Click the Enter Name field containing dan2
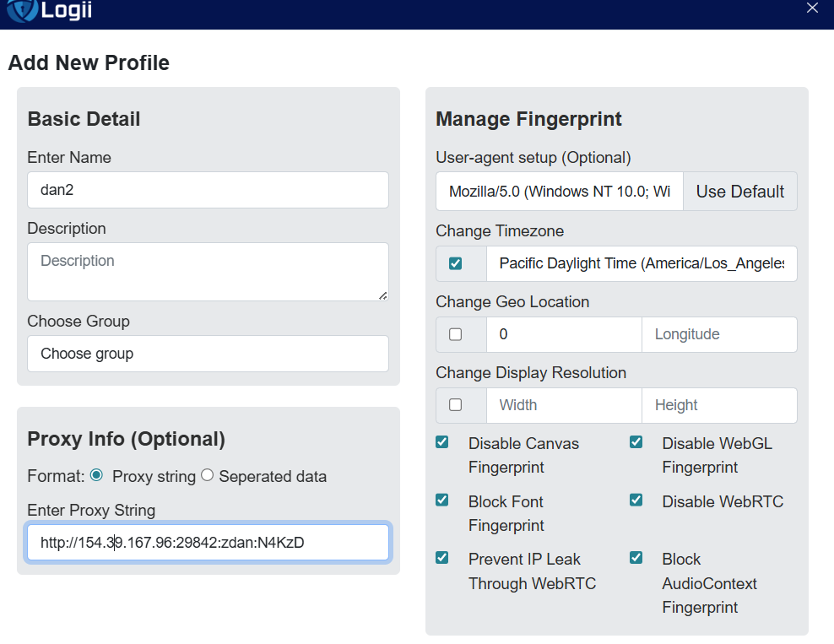The height and width of the screenshot is (644, 834). point(208,190)
